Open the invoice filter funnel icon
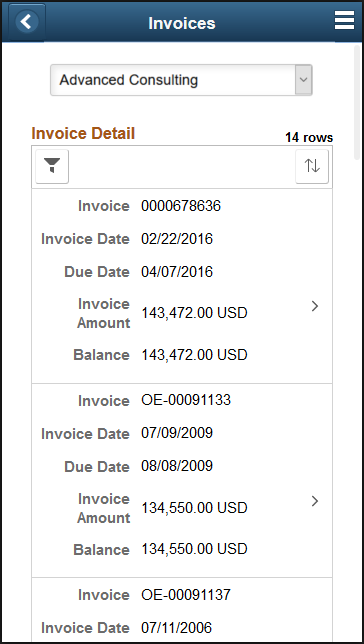The height and width of the screenshot is (644, 364). click(x=52, y=166)
